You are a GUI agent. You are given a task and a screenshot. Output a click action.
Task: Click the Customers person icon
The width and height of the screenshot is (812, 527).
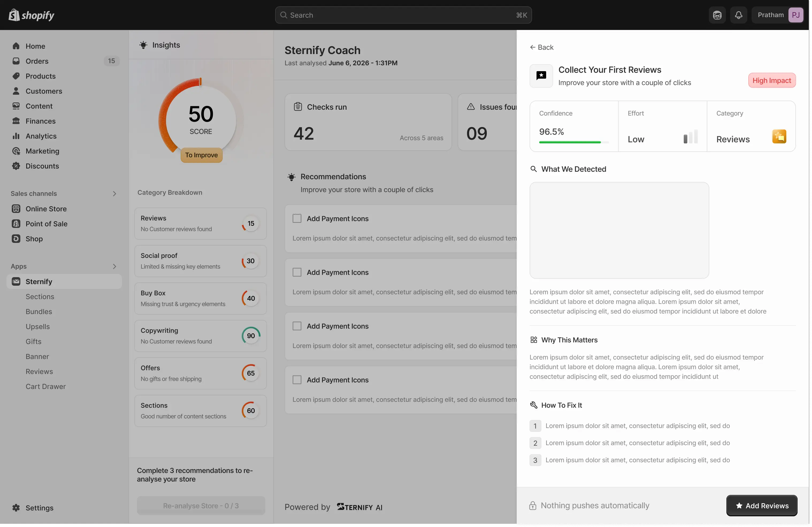pyautogui.click(x=16, y=91)
